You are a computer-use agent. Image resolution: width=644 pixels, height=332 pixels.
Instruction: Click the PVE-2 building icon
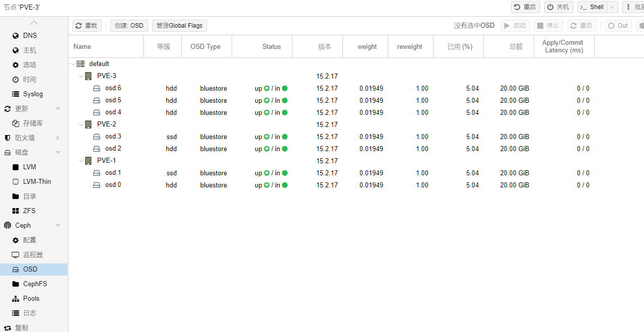pos(89,124)
